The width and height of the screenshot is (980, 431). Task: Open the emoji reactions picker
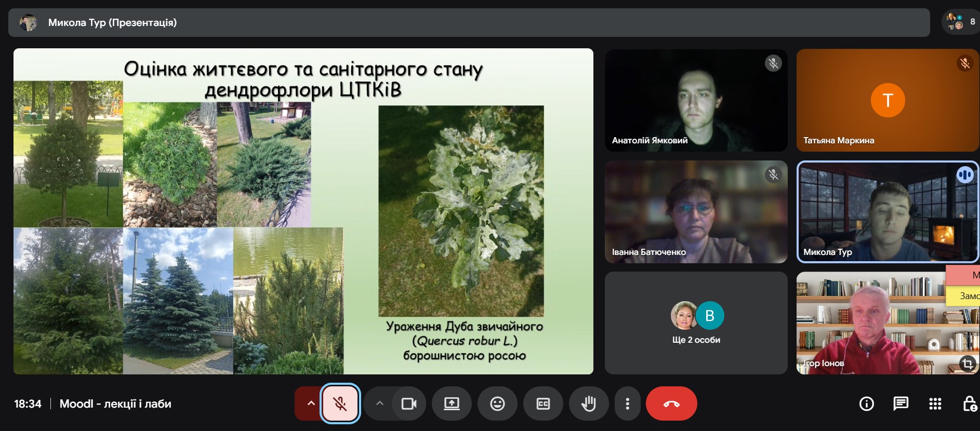[497, 403]
